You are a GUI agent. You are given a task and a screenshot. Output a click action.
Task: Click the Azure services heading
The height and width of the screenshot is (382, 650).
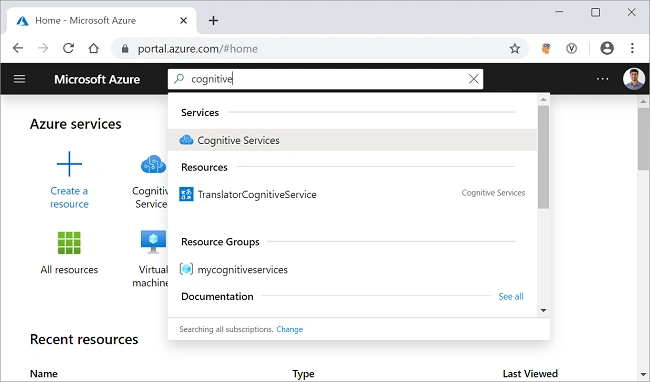[x=75, y=124]
